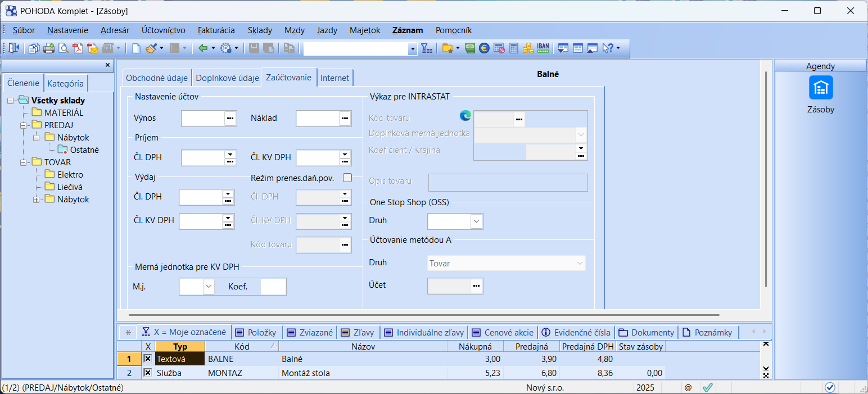Expand the TOVAR Nábytok tree node
Viewport: 868px width, 394px height.
(37, 200)
